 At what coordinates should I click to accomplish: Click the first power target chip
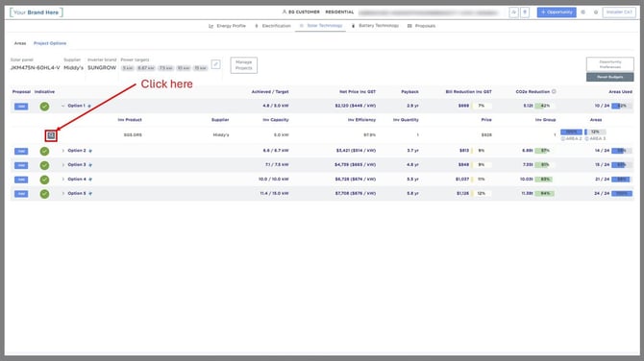coord(128,68)
